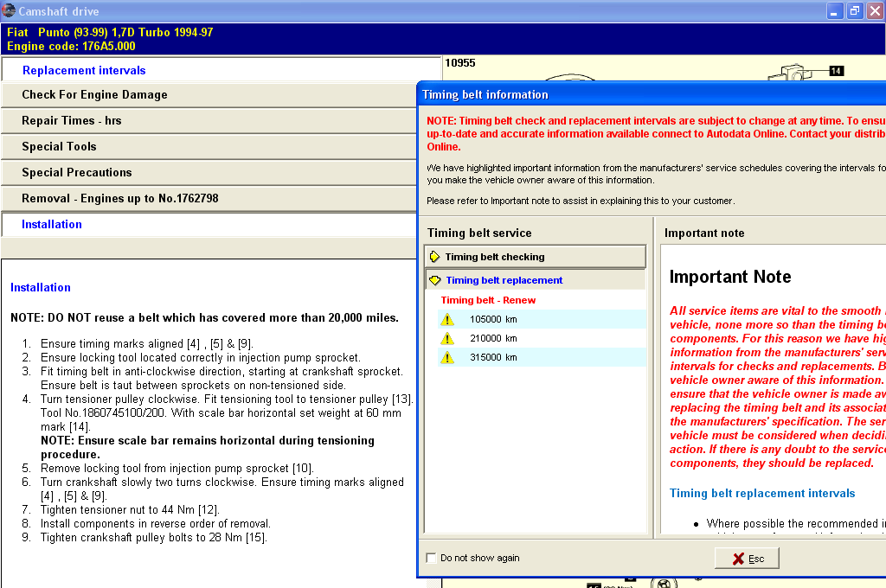Select the Installation section tab

coord(209,225)
